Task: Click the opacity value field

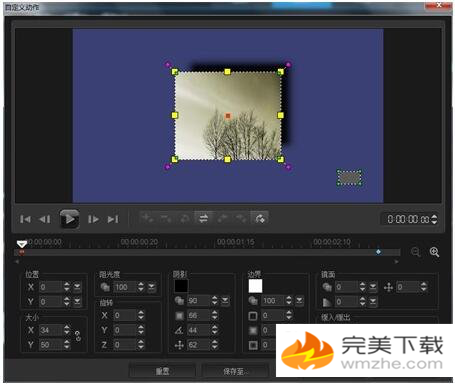Action: point(125,287)
